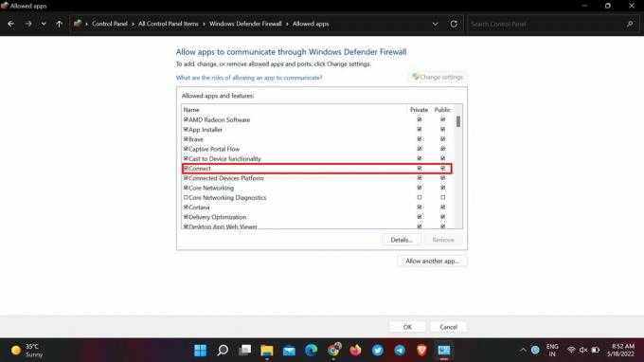Open ENG IN language switcher
The height and width of the screenshot is (362, 644).
552,350
